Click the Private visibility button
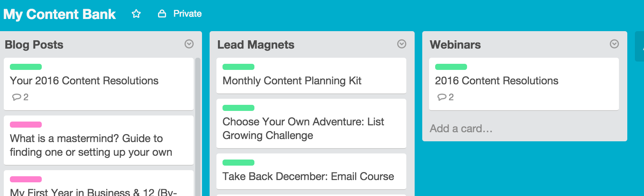Screen dimensions: 644x196 [x=180, y=14]
